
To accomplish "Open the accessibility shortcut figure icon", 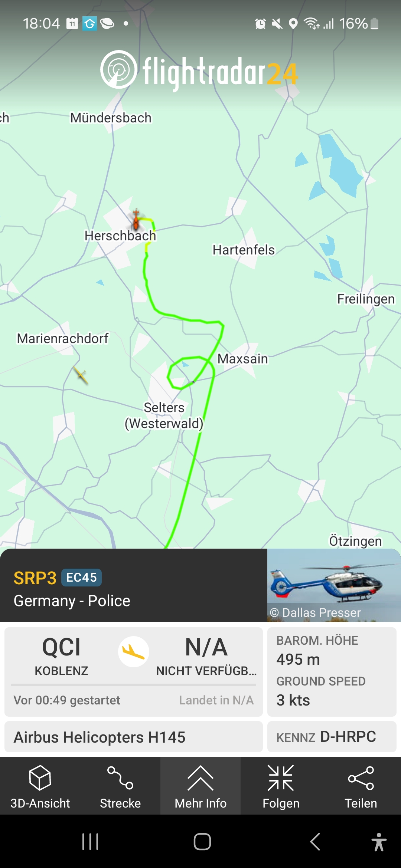I will (379, 842).
